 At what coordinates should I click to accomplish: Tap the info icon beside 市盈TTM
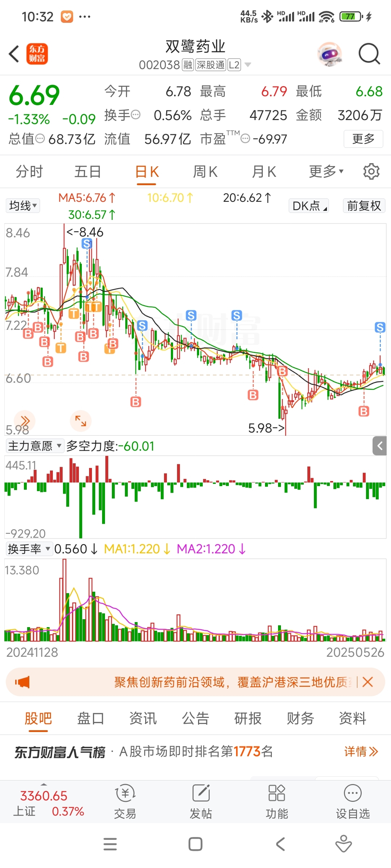coord(245,139)
